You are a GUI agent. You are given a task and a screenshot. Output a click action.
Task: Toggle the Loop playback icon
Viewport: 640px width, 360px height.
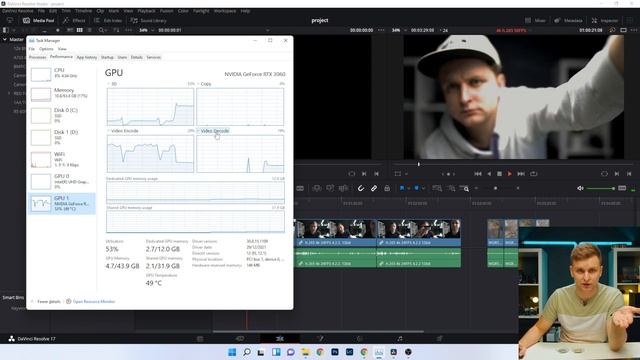533,174
